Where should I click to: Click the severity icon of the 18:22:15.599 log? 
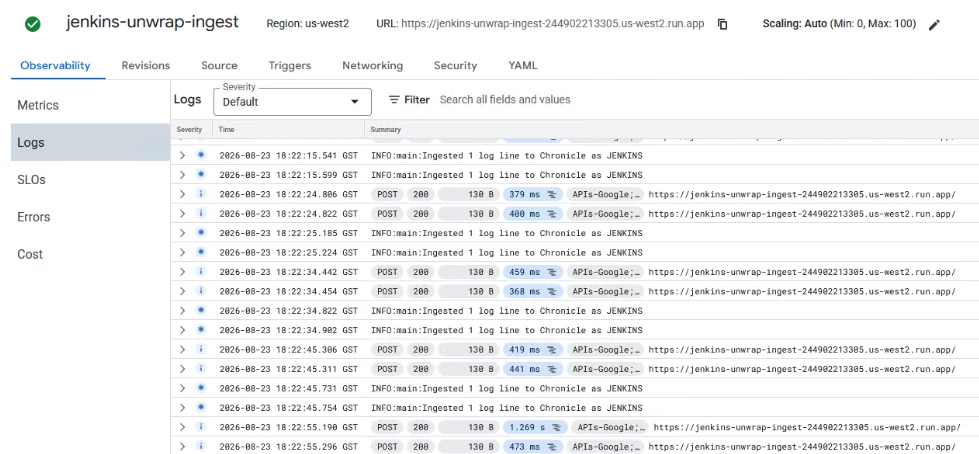click(x=200, y=175)
